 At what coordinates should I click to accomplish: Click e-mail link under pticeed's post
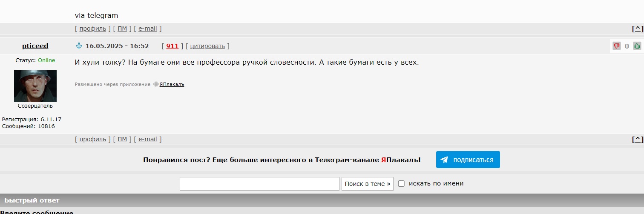coord(147,139)
